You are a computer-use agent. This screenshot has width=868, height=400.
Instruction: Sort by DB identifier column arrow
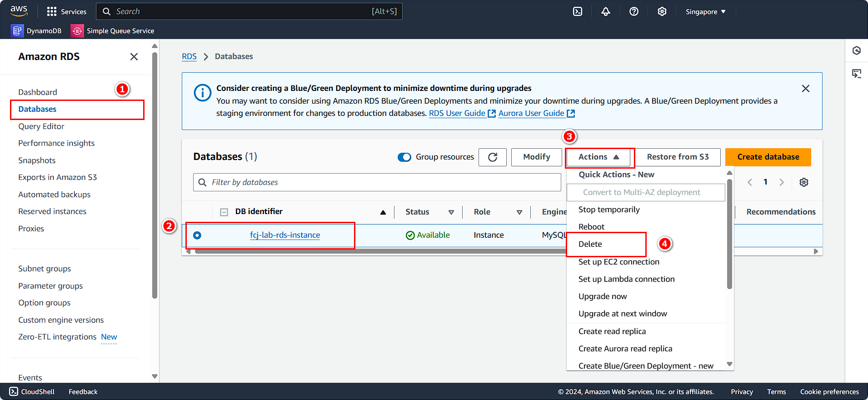tap(383, 212)
